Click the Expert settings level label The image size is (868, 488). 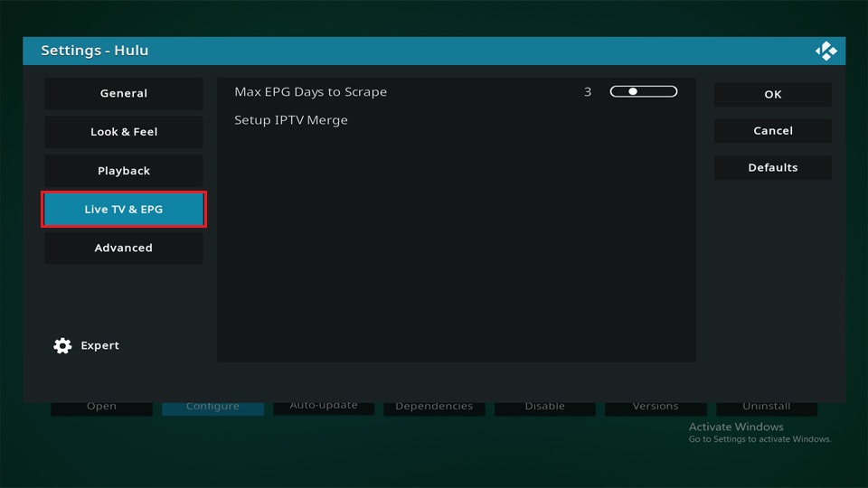pyautogui.click(x=99, y=345)
